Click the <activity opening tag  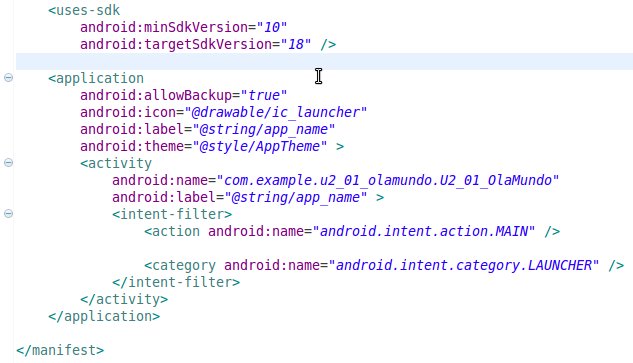coord(116,163)
